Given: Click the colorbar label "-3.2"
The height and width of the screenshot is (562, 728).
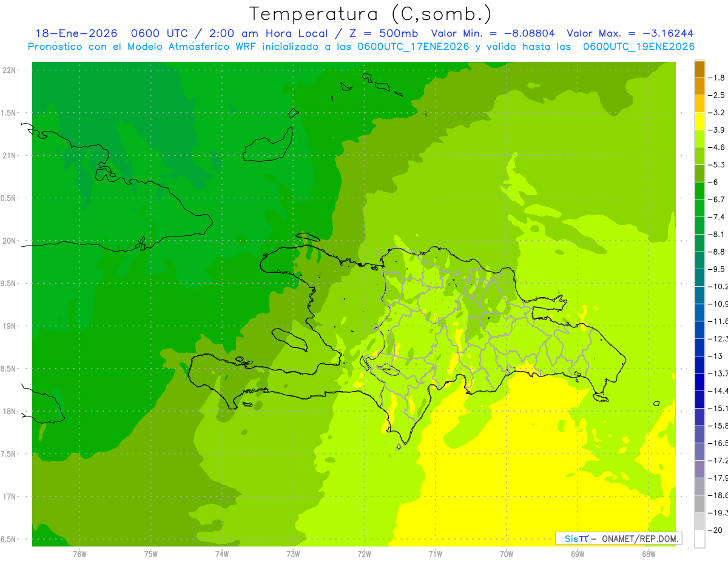Looking at the screenshot, I should tap(717, 113).
